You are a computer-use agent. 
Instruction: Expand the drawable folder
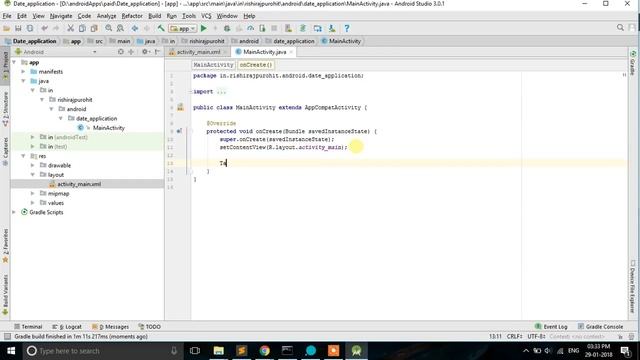click(x=33, y=165)
